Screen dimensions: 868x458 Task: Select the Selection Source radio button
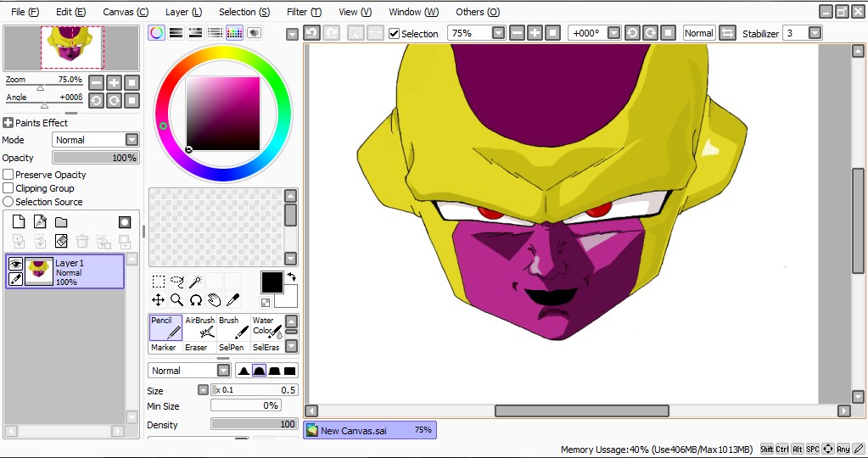(8, 202)
